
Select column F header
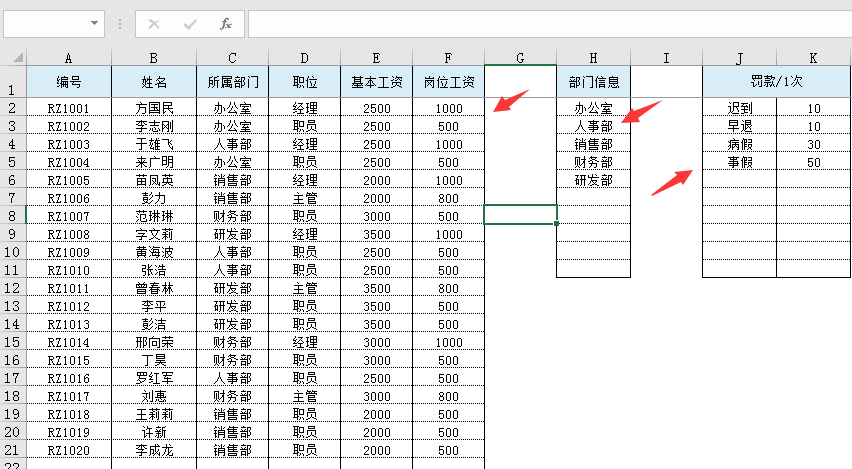click(x=448, y=58)
